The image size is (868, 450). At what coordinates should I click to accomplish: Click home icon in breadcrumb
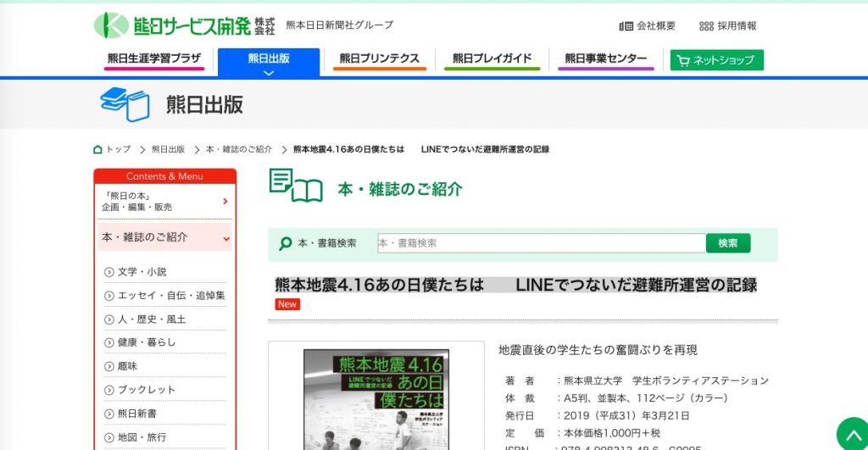click(98, 149)
